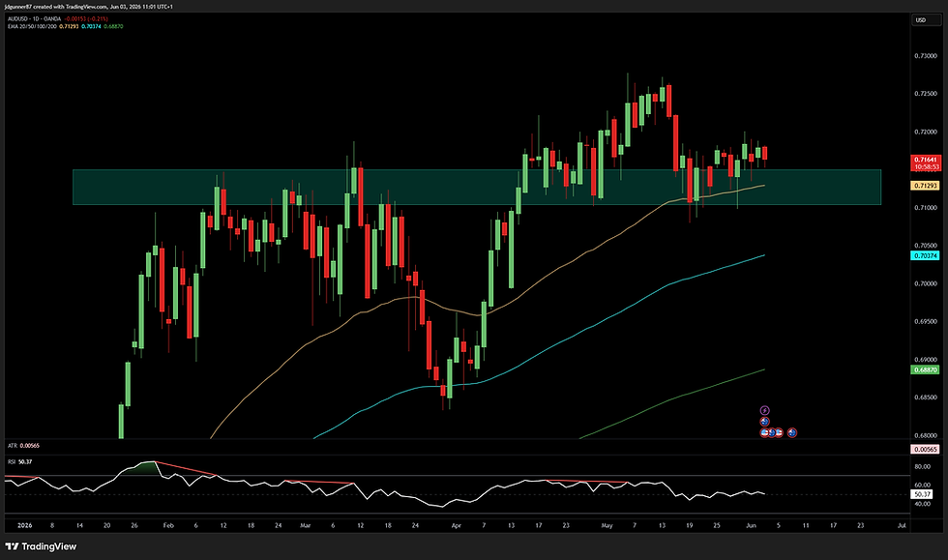Click the cyan EMA price label 0.70374
Viewport: 948px width, 560px height.
pos(926,255)
